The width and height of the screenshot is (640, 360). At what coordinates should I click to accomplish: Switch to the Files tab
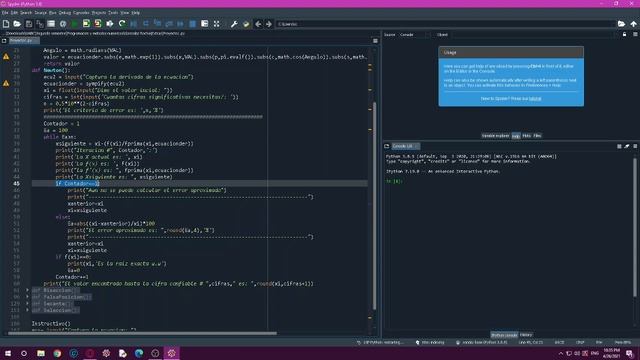point(537,136)
